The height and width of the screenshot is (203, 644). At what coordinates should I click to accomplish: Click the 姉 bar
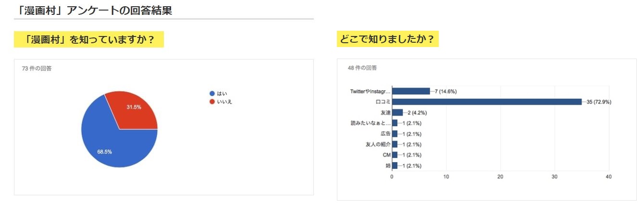(x=395, y=166)
